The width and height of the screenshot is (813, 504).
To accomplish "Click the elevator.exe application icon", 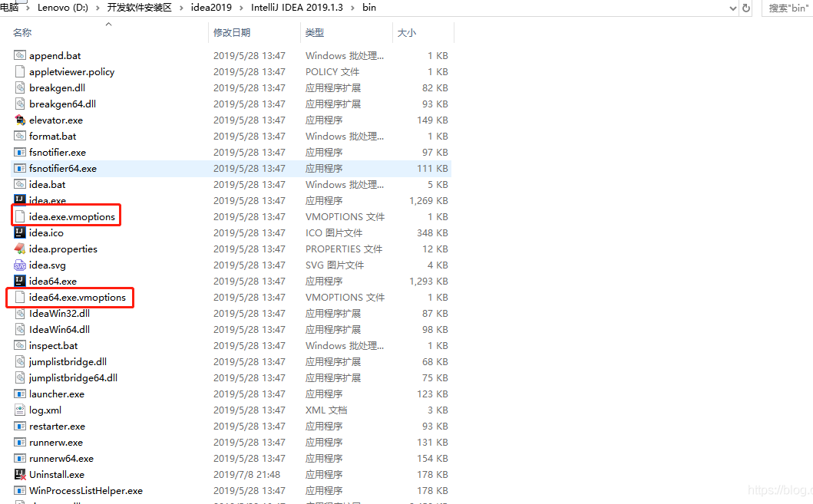I will pos(20,120).
